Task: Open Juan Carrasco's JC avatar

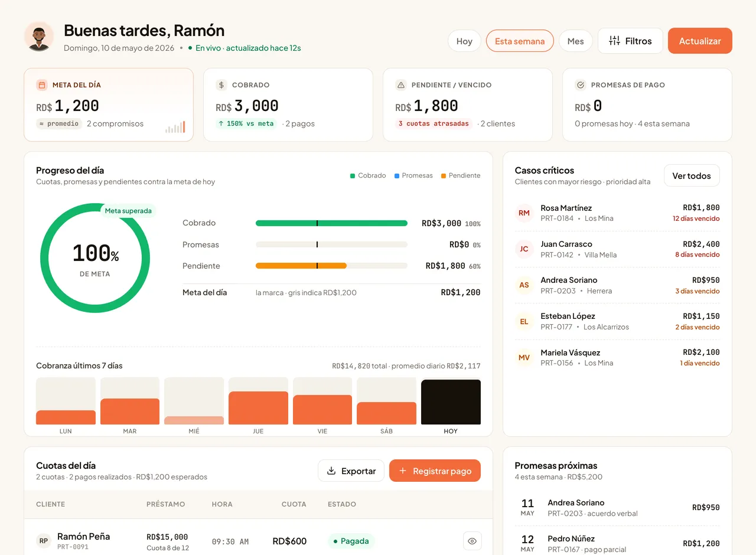Action: click(x=524, y=249)
